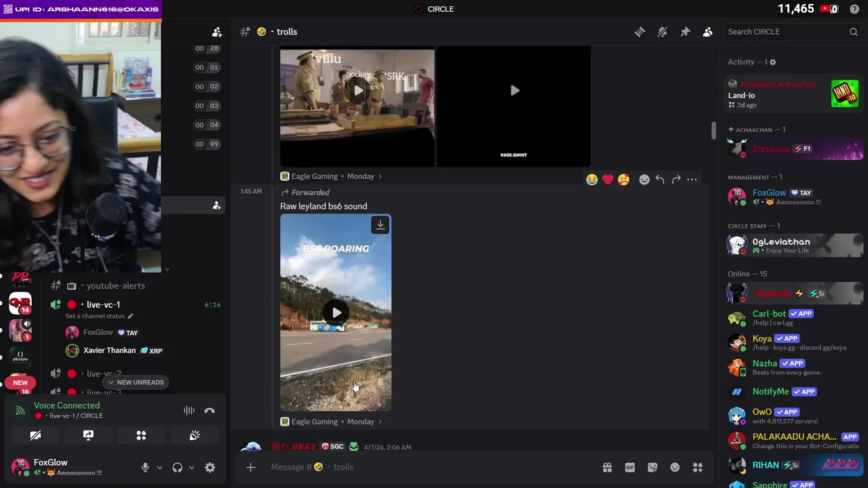Open the server with 14 notifications
Viewport: 868px width, 488px height.
pos(20,304)
